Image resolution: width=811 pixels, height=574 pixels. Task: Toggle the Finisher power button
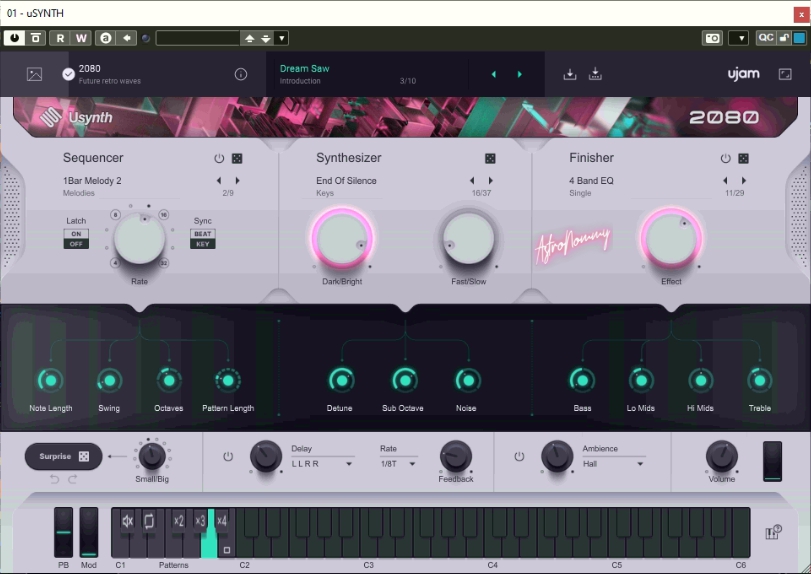click(x=725, y=159)
